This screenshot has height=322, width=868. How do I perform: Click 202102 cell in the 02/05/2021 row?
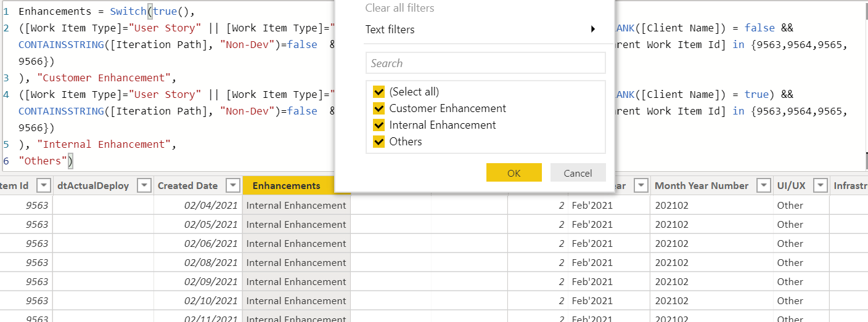click(x=712, y=225)
